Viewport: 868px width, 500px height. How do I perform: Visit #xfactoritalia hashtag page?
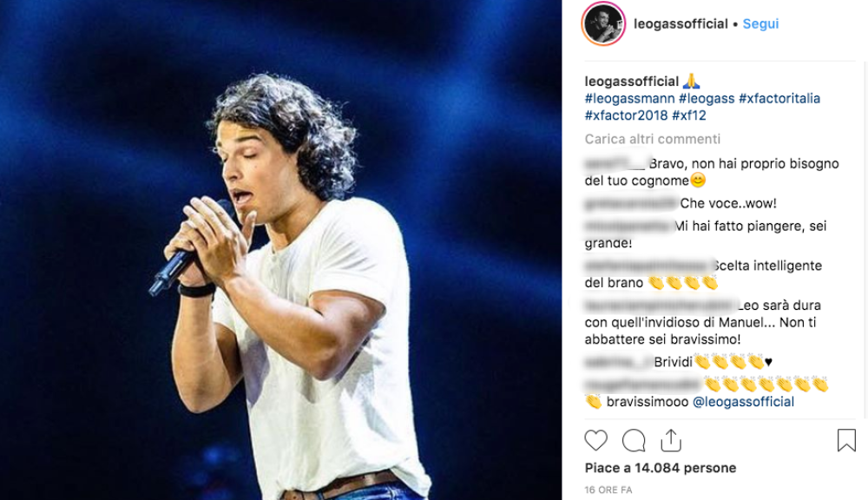(x=779, y=99)
